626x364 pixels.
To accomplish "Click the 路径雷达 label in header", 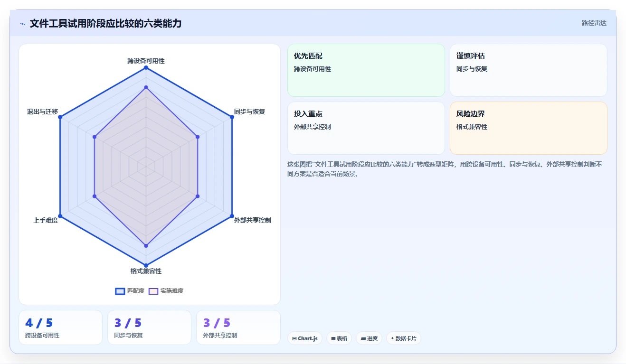I will pyautogui.click(x=594, y=23).
